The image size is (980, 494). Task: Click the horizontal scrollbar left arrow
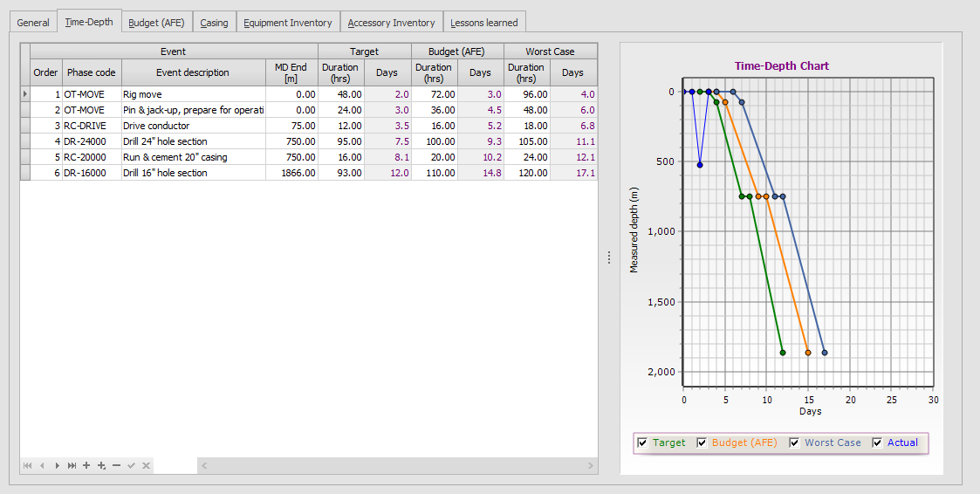click(204, 466)
